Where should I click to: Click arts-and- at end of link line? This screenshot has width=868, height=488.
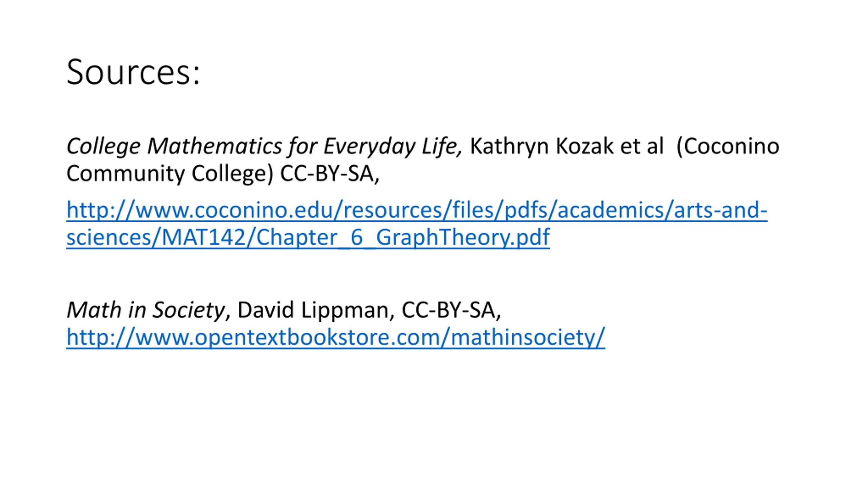721,210
